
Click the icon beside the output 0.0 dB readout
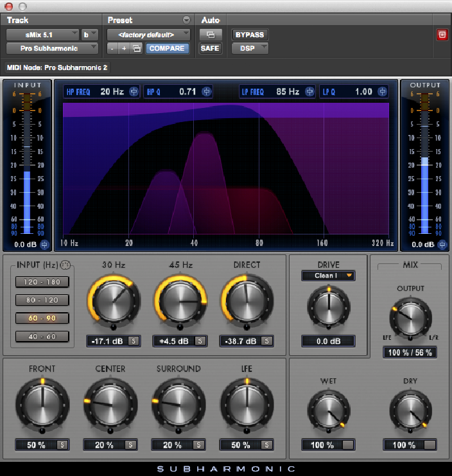click(442, 245)
